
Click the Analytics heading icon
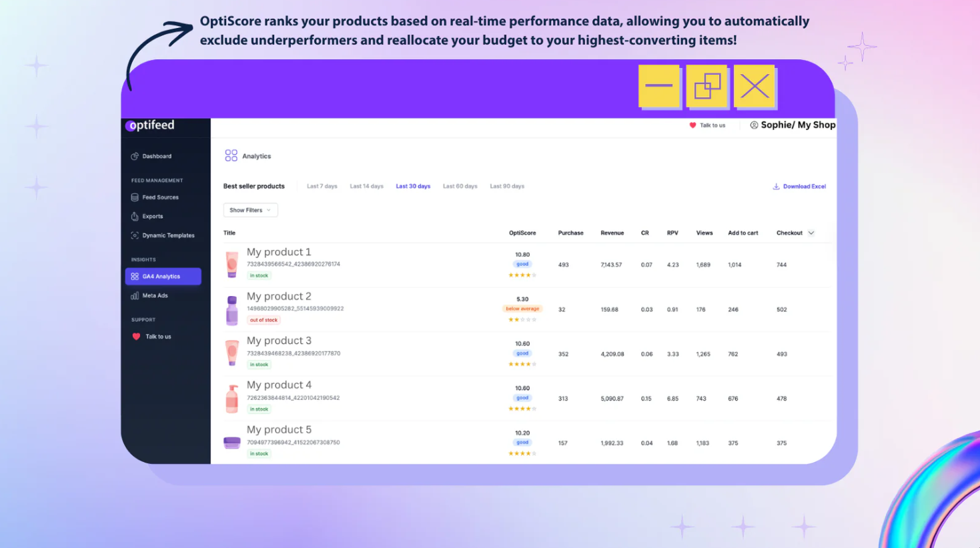(231, 155)
